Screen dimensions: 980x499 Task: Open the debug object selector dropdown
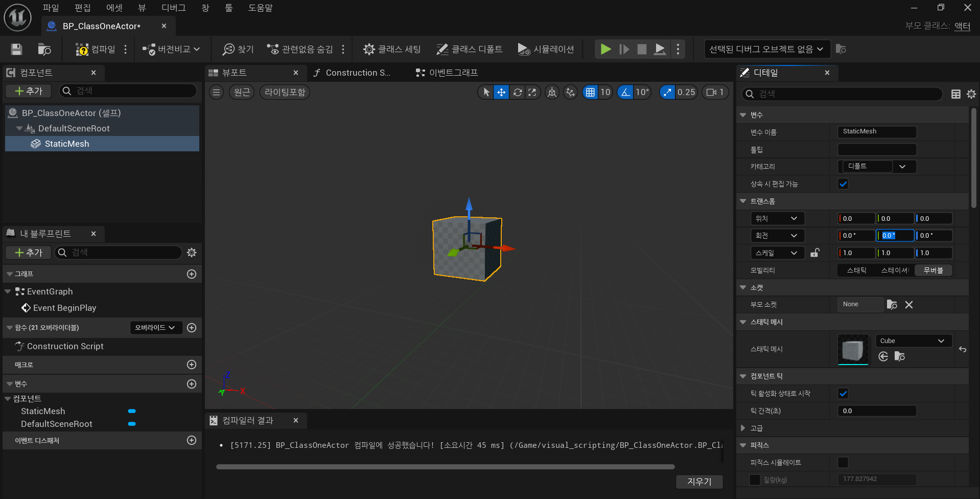coord(766,49)
